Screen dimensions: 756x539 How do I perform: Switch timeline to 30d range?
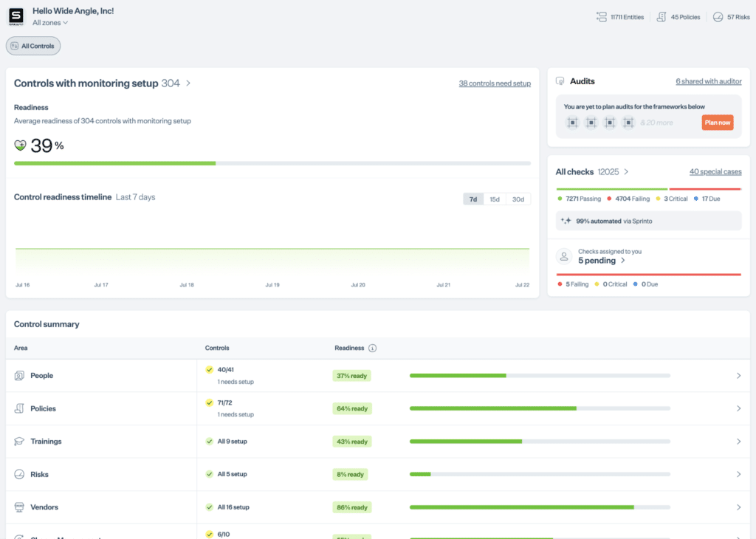(x=518, y=199)
